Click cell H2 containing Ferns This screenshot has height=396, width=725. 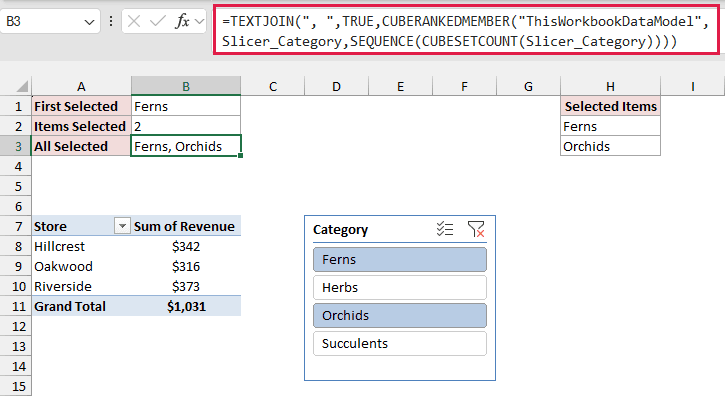click(610, 126)
